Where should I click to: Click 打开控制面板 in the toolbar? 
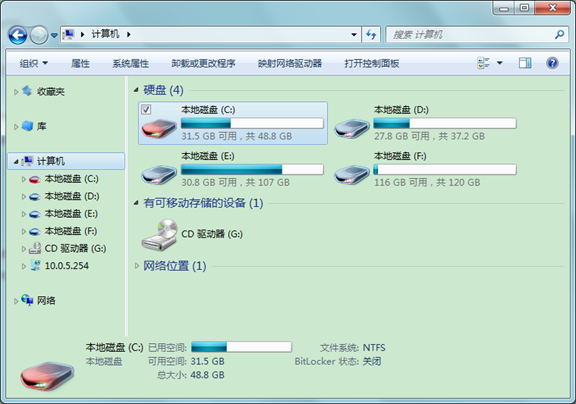tap(371, 64)
